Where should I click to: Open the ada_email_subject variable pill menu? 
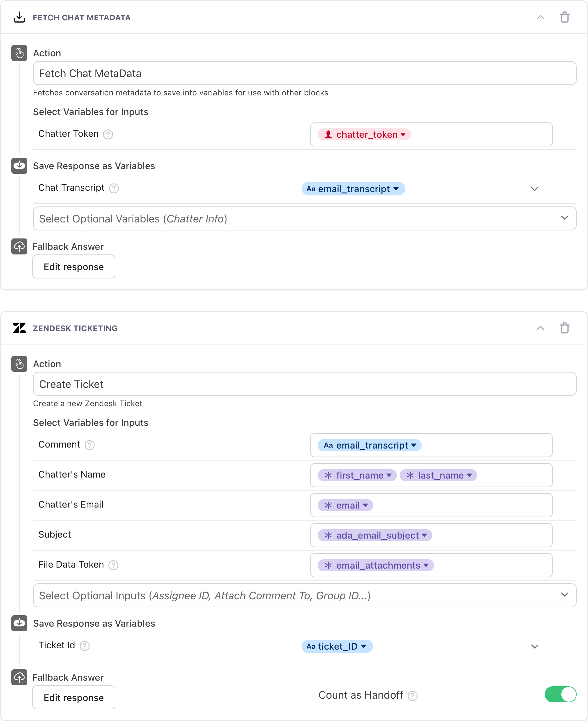coord(375,535)
